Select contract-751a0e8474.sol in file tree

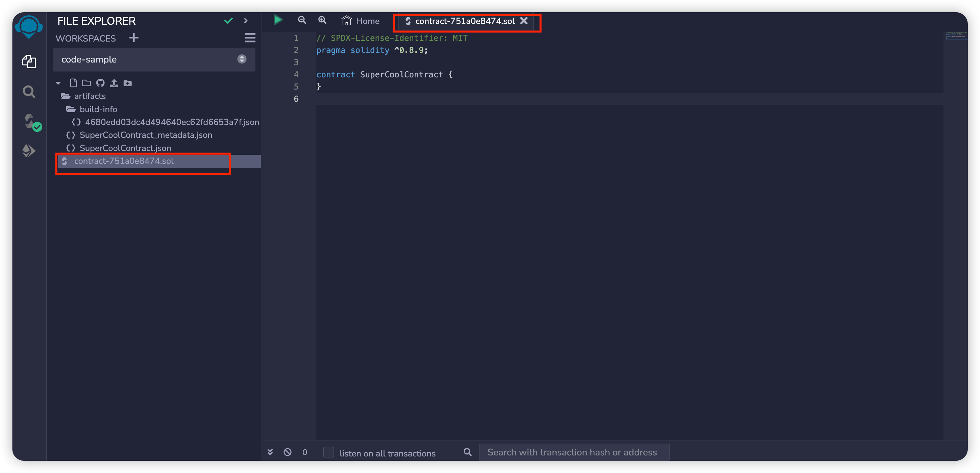(x=159, y=161)
